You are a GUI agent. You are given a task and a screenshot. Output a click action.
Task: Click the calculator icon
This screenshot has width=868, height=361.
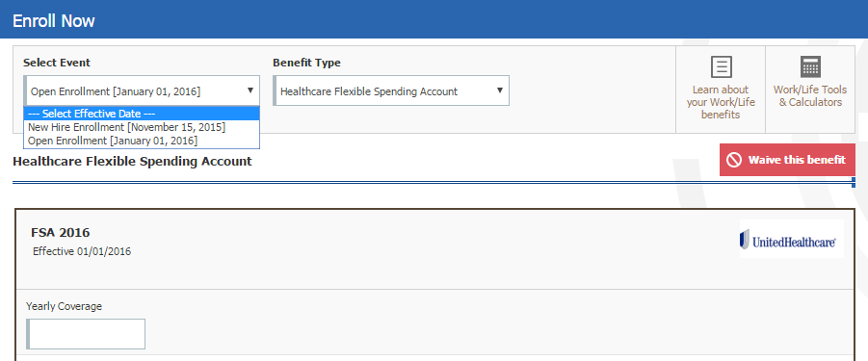pos(810,66)
